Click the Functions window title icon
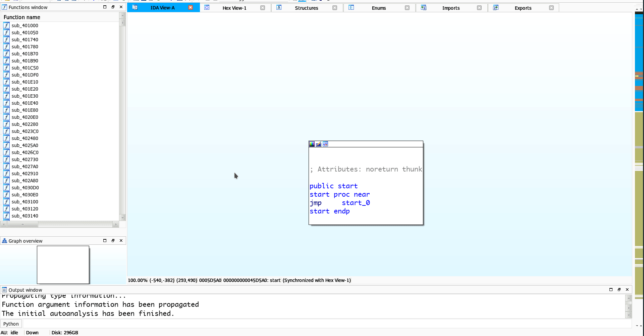The width and height of the screenshot is (644, 336). tap(4, 7)
